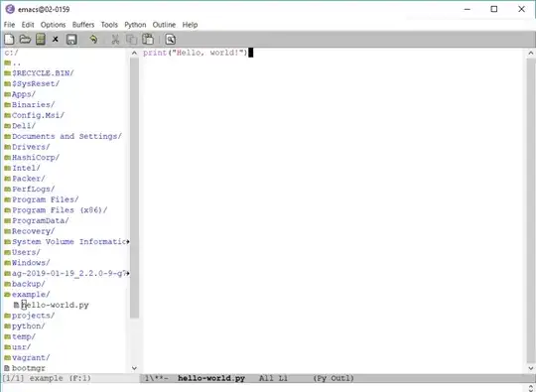
Task: Click the editor scrollbar down arrow
Action: tap(531, 368)
